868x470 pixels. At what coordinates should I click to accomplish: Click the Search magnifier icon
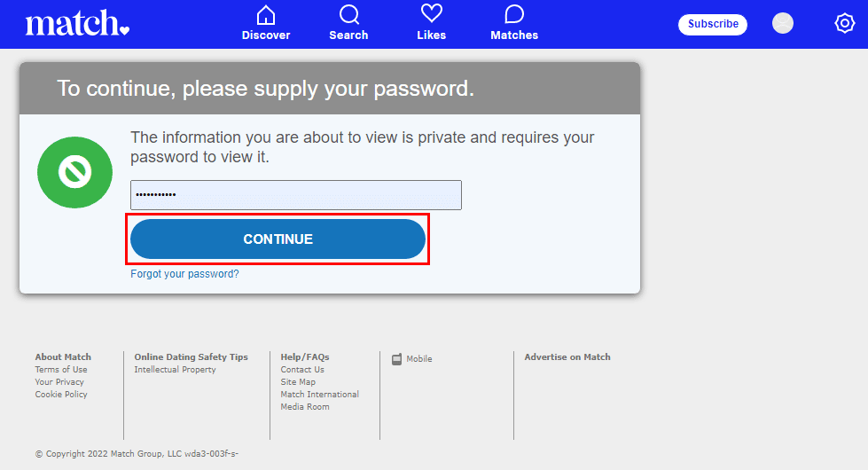[348, 15]
